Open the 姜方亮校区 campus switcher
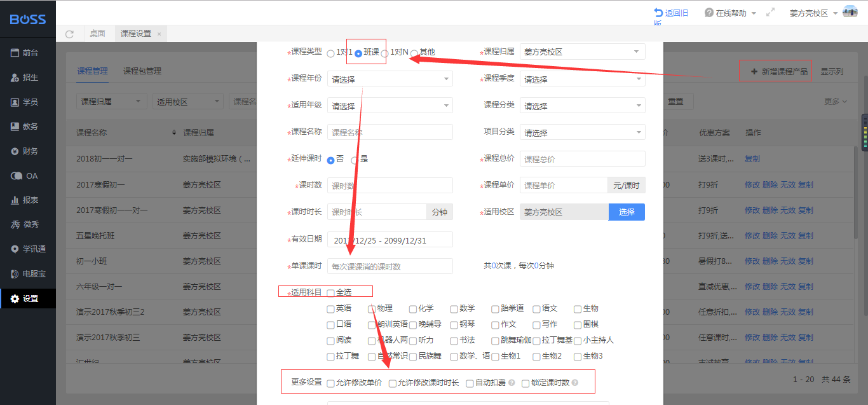The image size is (868, 405). click(813, 13)
